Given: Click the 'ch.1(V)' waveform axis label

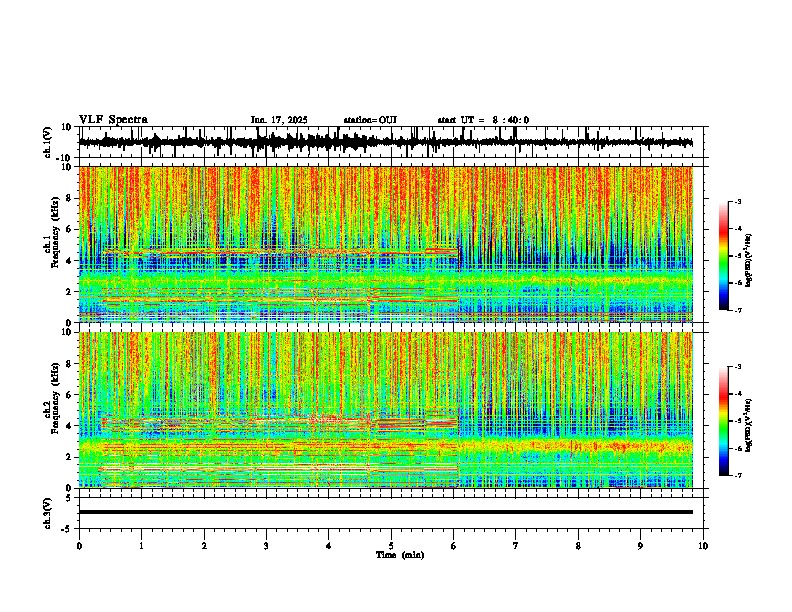Looking at the screenshot, I should click(47, 142).
